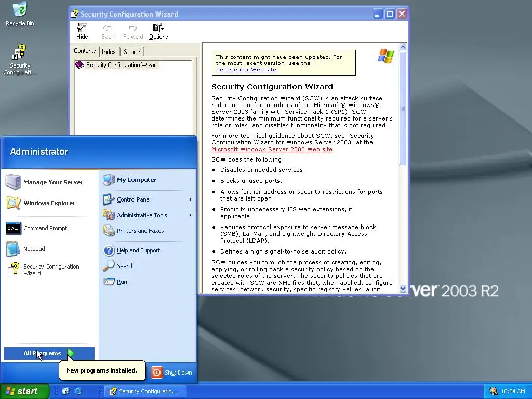Maximize the Security Configuration Wizard help window
The width and height of the screenshot is (532, 399).
point(390,14)
